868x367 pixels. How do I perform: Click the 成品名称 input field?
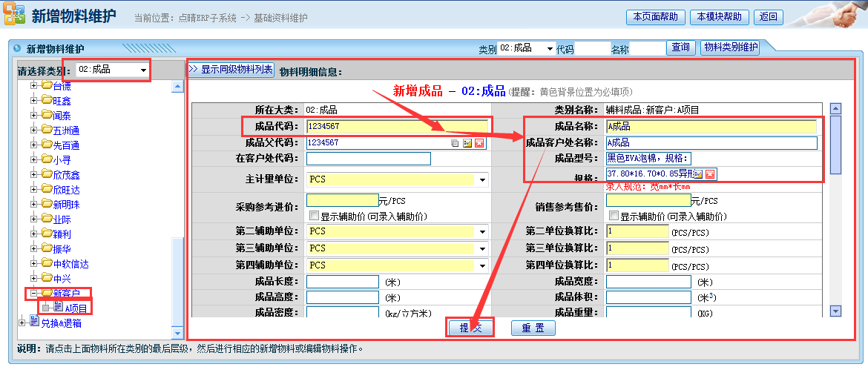click(711, 126)
